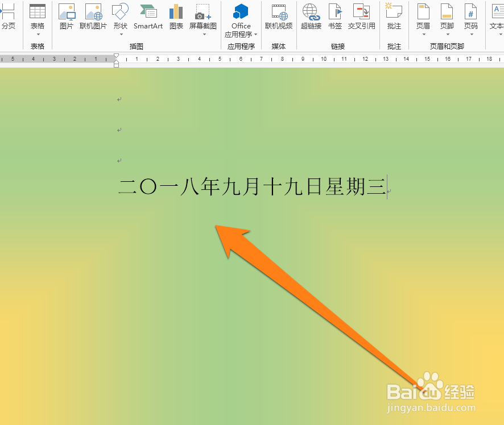504x425 pixels.
Task: Click the left indent marker on ruler
Action: click(117, 65)
